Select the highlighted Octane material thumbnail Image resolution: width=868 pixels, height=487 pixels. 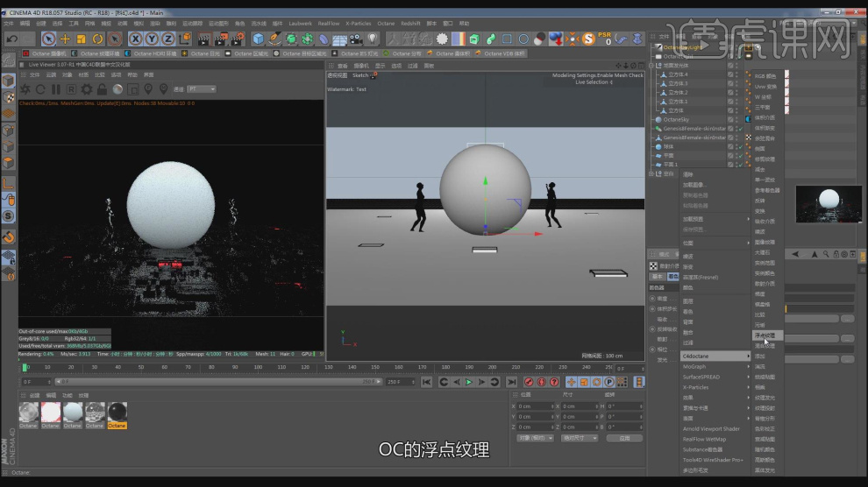[x=117, y=413]
